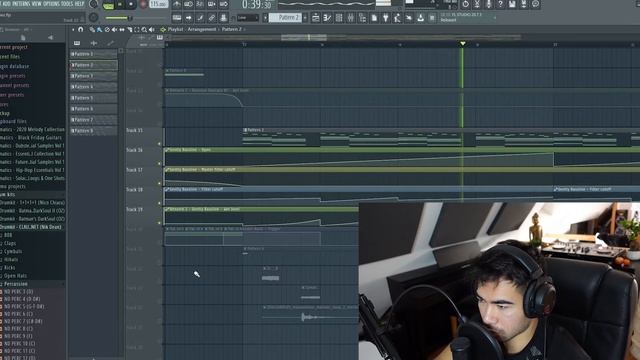Screen dimensions: 640x360
Task: Select the Draw pencil tool in playlist toolbar
Action: [92, 29]
